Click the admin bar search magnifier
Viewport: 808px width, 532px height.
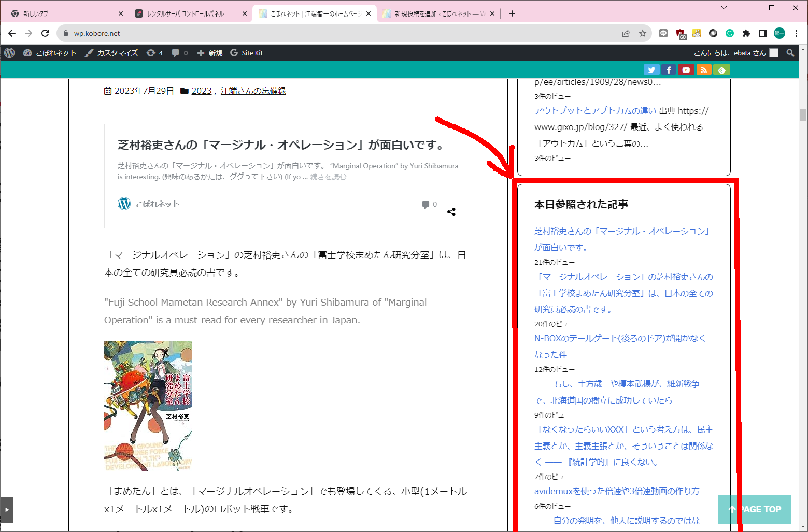(790, 53)
